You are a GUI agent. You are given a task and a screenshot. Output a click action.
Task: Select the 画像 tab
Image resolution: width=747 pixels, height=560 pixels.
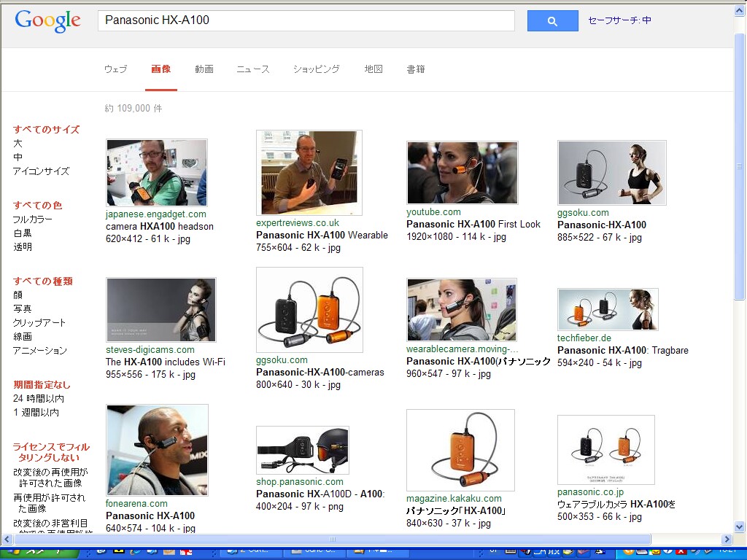(x=161, y=69)
